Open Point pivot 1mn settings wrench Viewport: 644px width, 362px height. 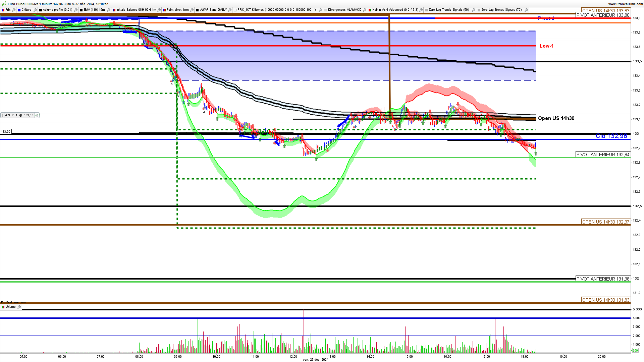(x=193, y=10)
